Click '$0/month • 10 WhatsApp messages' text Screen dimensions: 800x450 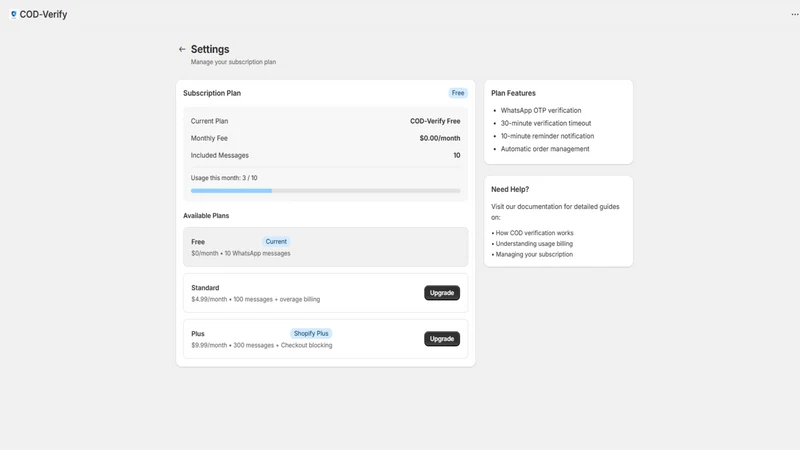click(x=241, y=254)
